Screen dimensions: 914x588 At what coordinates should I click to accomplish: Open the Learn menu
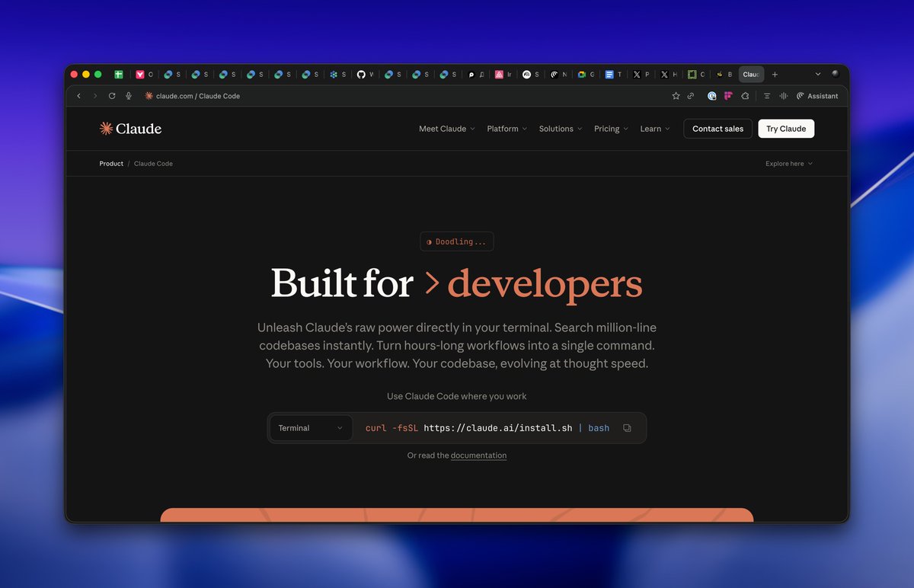pos(655,129)
